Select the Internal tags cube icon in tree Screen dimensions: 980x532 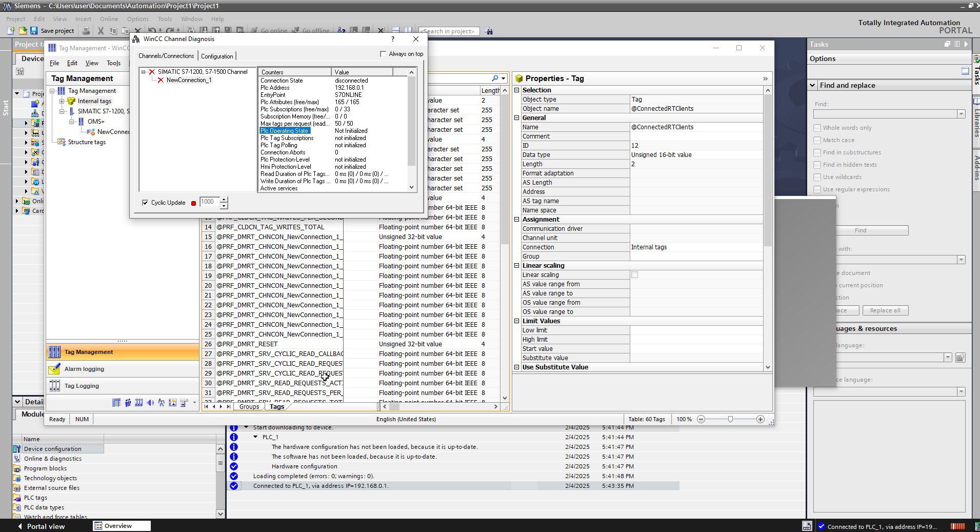[x=71, y=101]
